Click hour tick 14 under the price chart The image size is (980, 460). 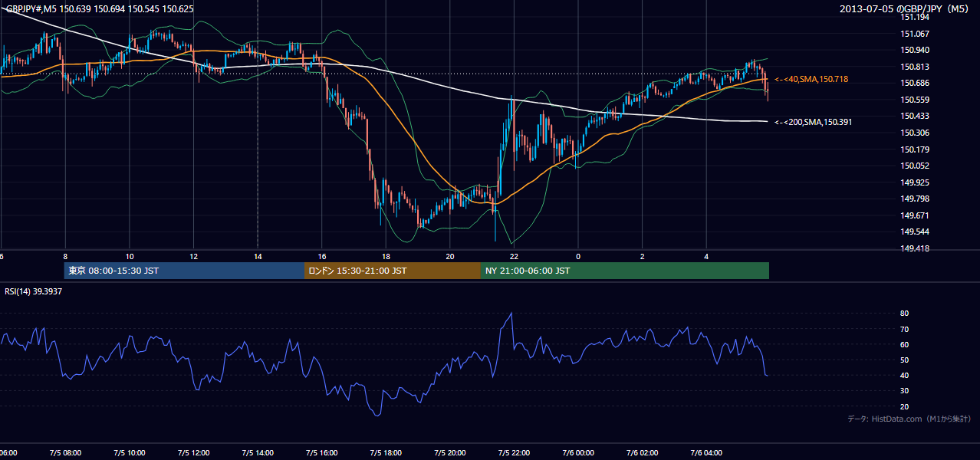[258, 256]
